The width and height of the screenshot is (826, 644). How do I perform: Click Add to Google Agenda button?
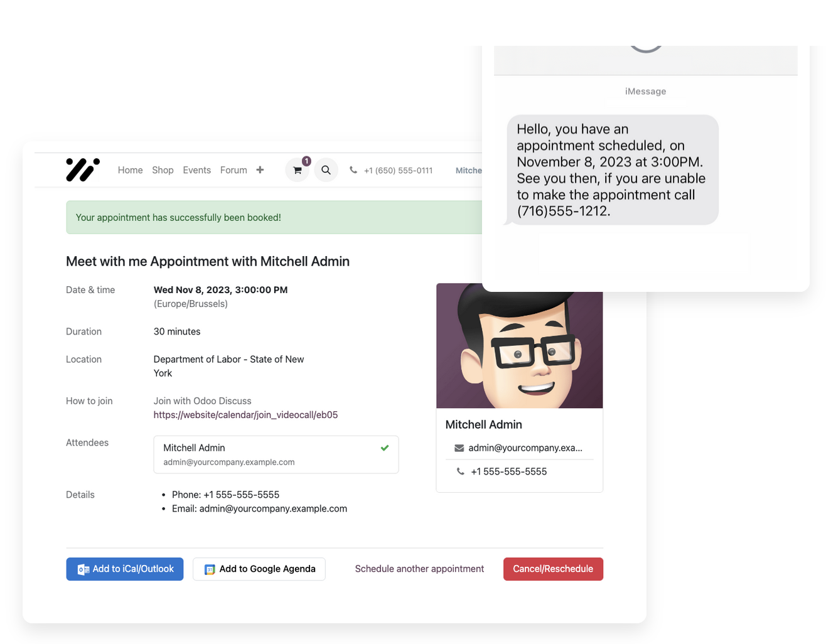click(259, 569)
